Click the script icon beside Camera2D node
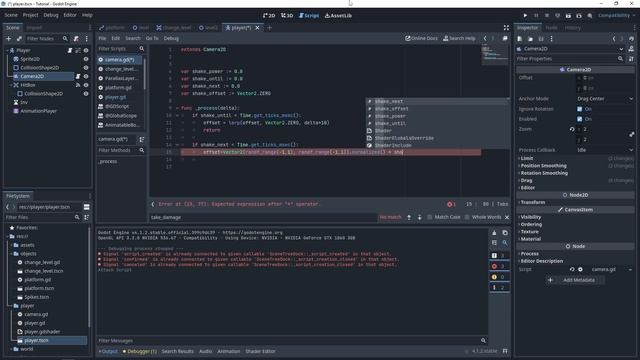 point(78,76)
